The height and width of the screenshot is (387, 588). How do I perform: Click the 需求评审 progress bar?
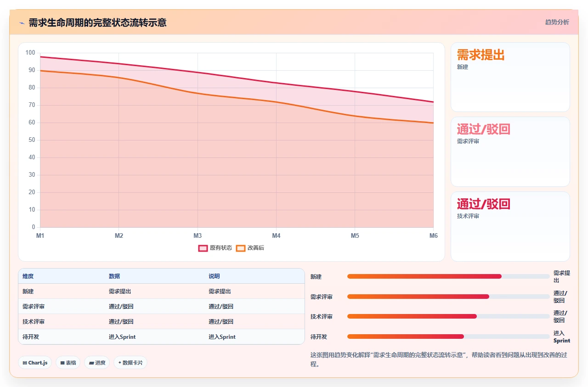click(448, 297)
